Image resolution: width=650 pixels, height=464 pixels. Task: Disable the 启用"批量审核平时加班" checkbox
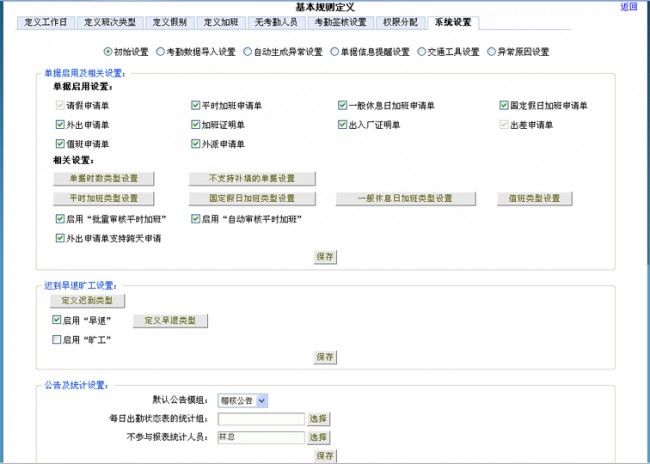pos(61,218)
